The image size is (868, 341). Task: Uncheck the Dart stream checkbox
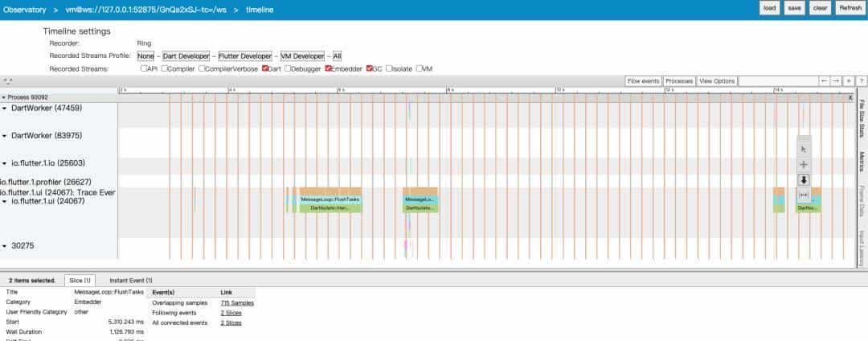point(265,68)
